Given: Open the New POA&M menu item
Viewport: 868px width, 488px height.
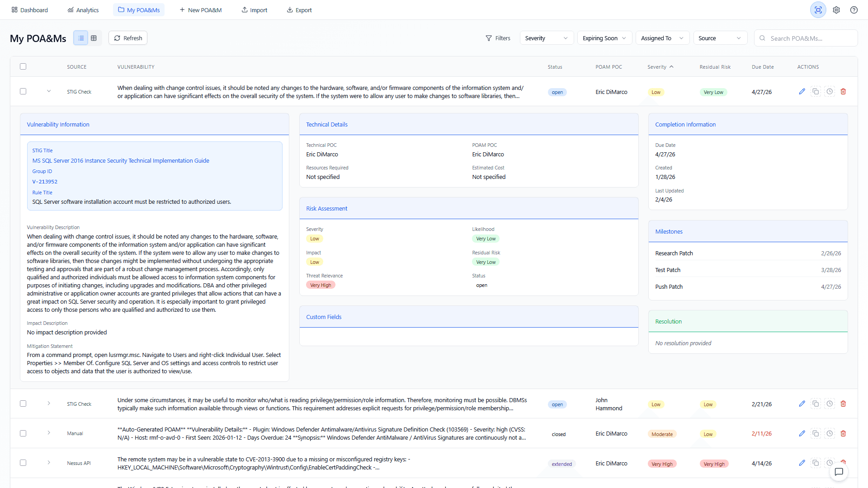Looking at the screenshot, I should coord(200,10).
